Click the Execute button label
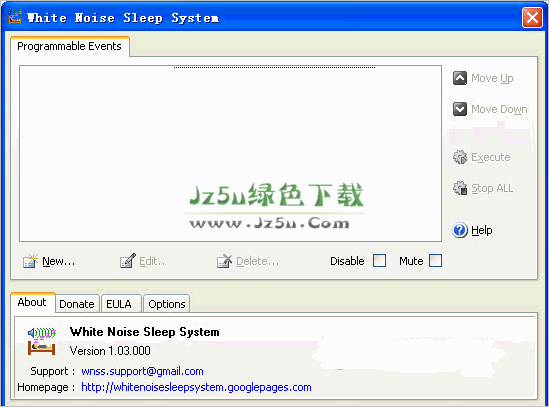Image resolution: width=549 pixels, height=407 pixels. point(491,157)
